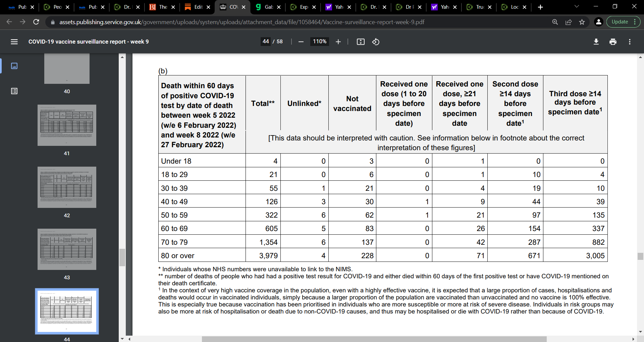This screenshot has width=644, height=342.
Task: Switch to the Edit tab
Action: coord(197,7)
